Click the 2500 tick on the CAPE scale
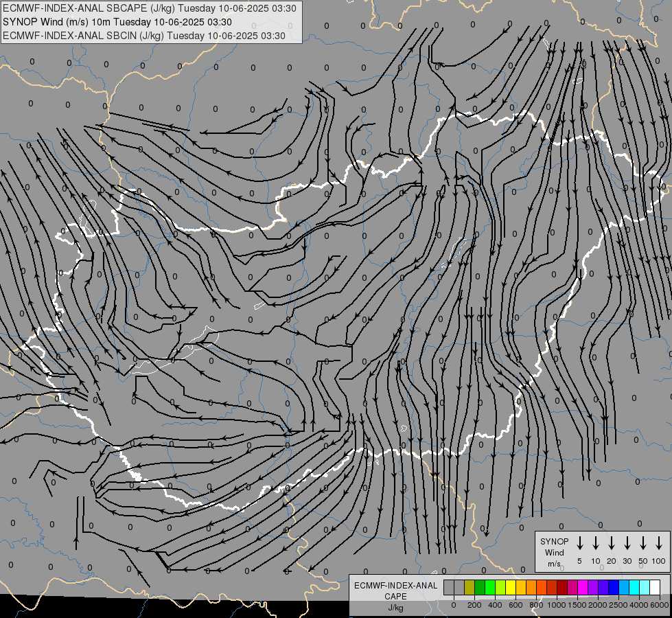This screenshot has height=618, width=672. pyautogui.click(x=618, y=605)
